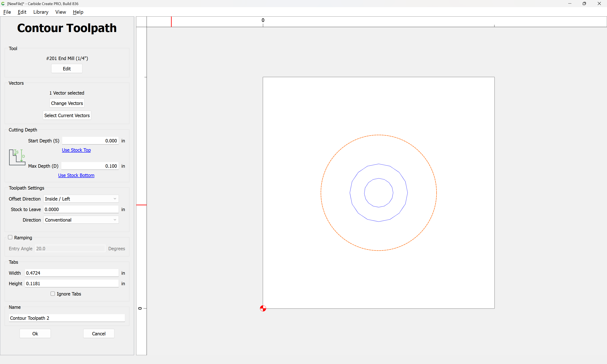Viewport: 607px width, 364px height.
Task: Expand the Offset Direction dropdown
Action: coord(81,199)
